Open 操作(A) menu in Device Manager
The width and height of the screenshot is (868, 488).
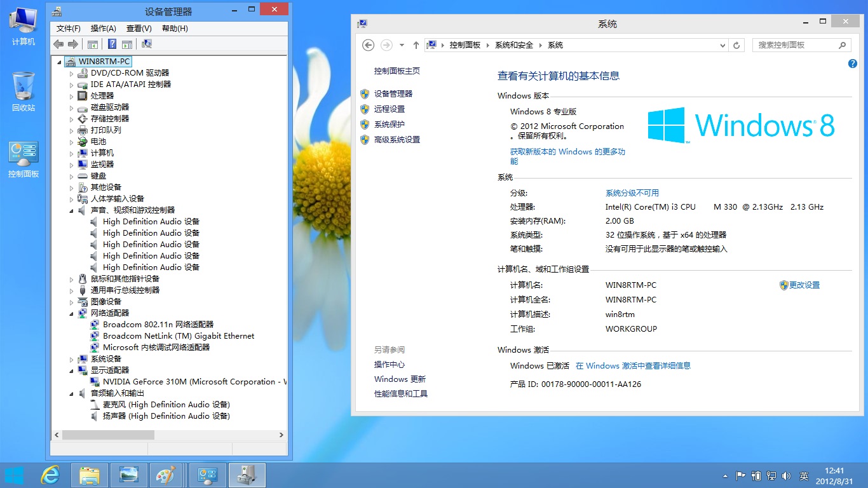point(104,29)
